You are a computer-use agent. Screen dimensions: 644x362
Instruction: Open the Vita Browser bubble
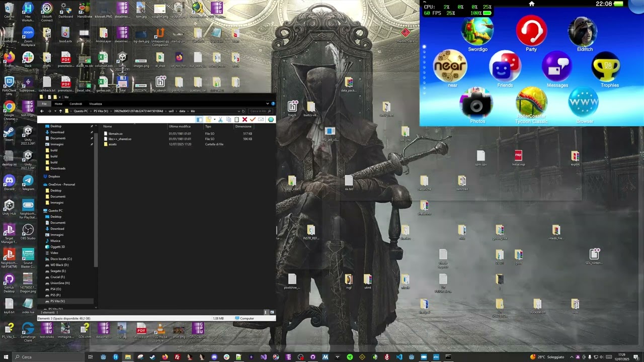coord(584,102)
